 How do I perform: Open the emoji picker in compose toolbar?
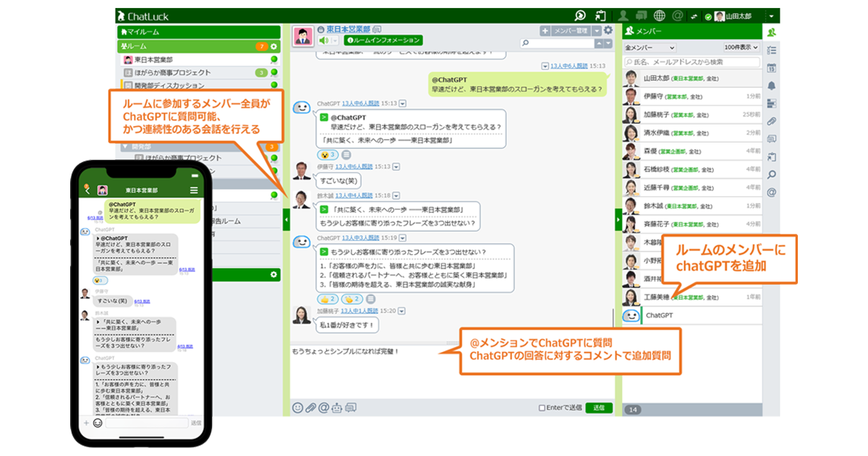(297, 408)
